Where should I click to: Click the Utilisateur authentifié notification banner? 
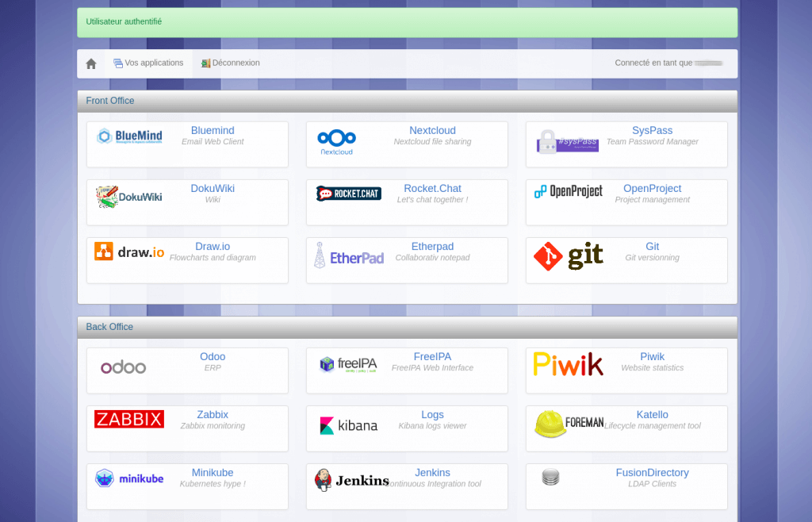(407, 22)
